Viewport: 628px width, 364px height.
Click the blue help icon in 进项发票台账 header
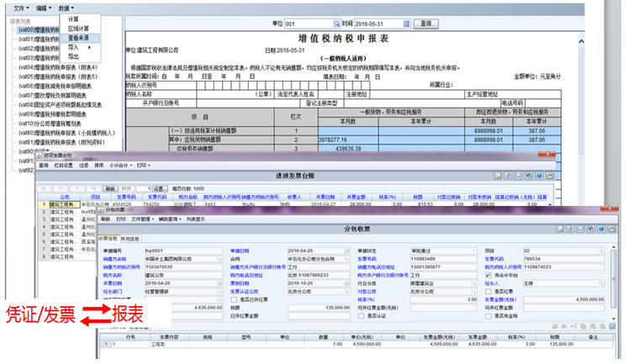tap(539, 176)
